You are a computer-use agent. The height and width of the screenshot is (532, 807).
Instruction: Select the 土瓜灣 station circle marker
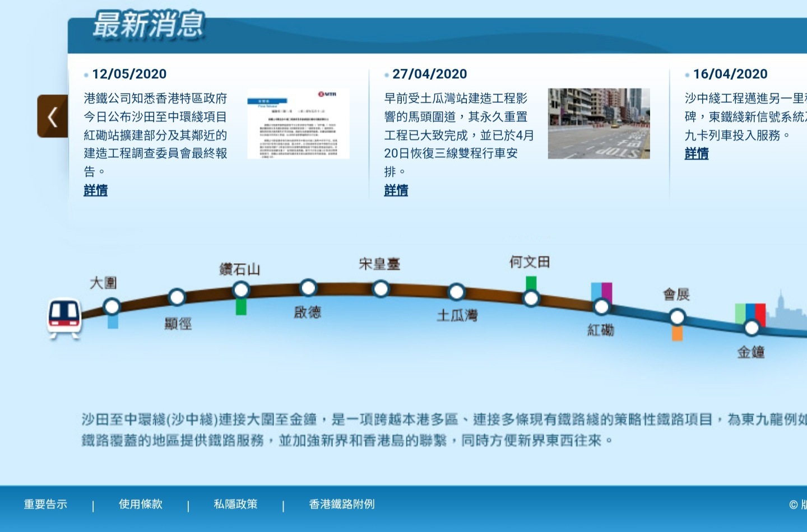[457, 292]
